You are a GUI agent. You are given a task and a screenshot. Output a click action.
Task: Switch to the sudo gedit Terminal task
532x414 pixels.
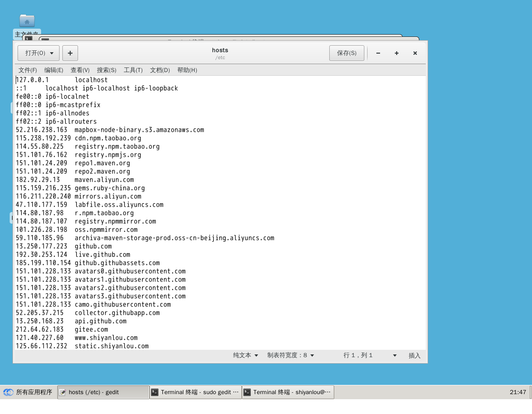(x=196, y=392)
